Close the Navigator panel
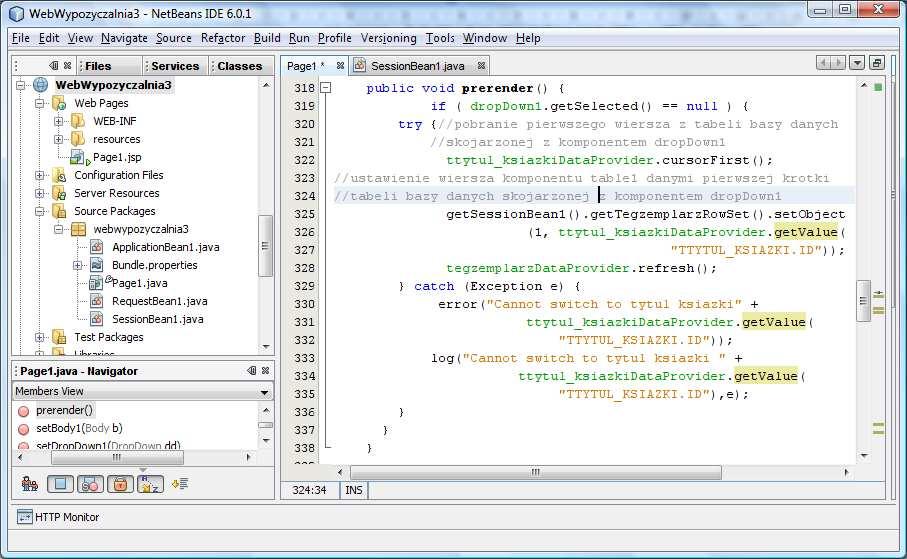The height and width of the screenshot is (559, 907). point(266,370)
